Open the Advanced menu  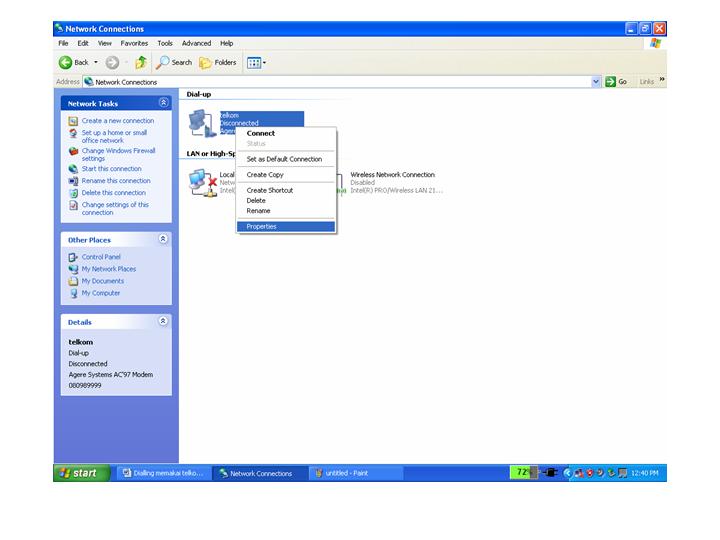[196, 43]
